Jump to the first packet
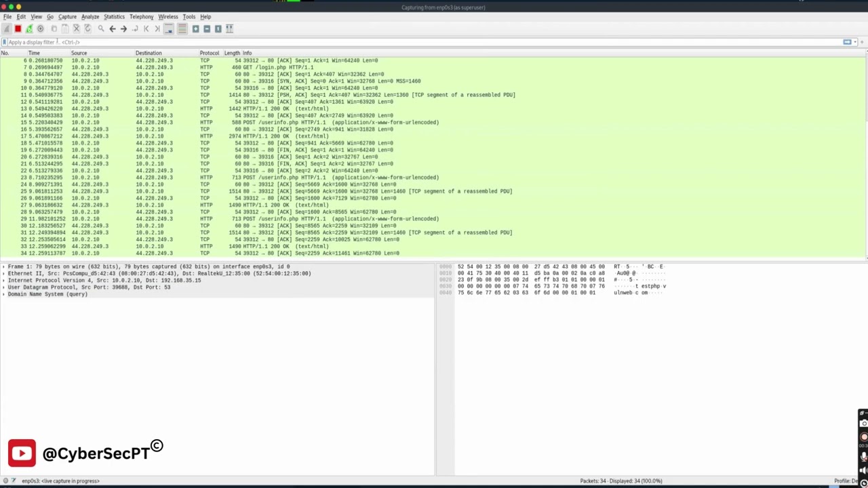 pyautogui.click(x=146, y=28)
